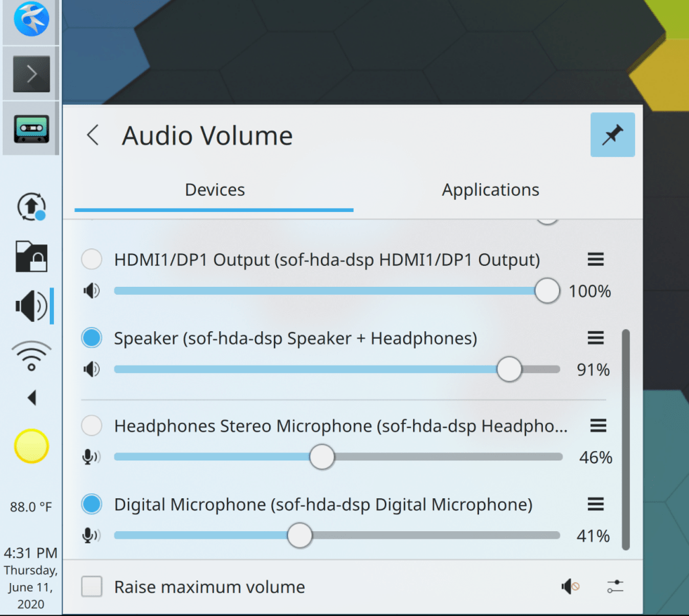This screenshot has width=689, height=616.
Task: Mute the Headphones Stereo Microphone icon
Action: pyautogui.click(x=91, y=457)
